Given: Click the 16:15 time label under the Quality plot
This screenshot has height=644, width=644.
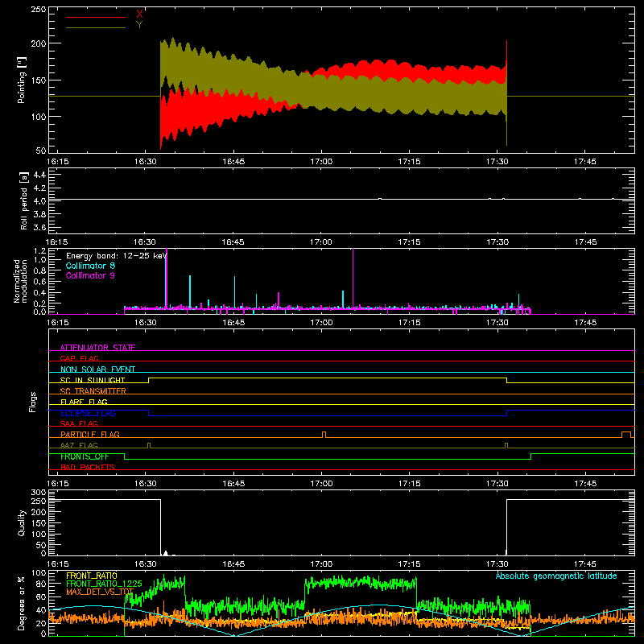Looking at the screenshot, I should tap(57, 564).
